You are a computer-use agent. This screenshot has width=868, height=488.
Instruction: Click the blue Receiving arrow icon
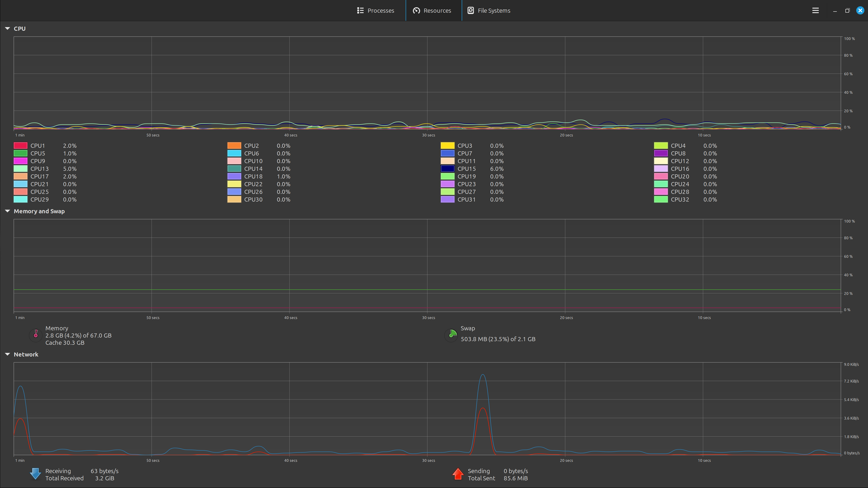pos(35,474)
